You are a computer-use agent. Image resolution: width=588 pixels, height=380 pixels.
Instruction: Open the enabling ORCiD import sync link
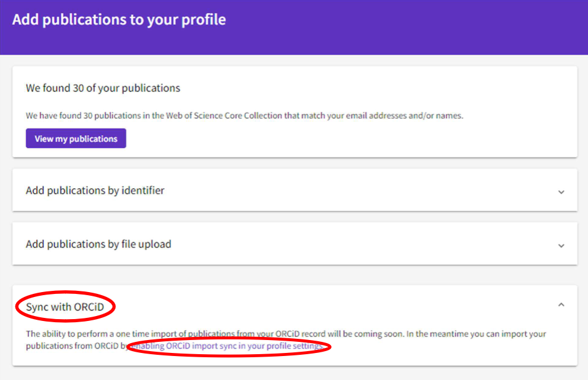[x=228, y=346]
